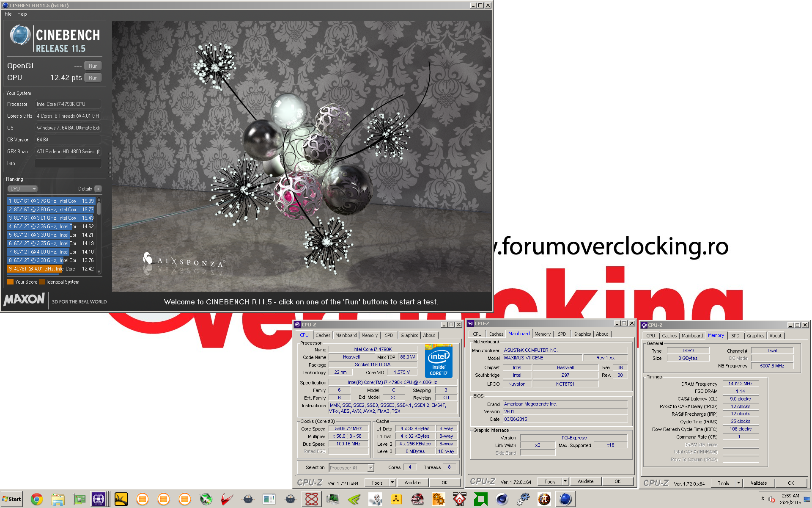The width and height of the screenshot is (812, 508).
Task: Click Validate in the Memory CPU-Z window
Action: pyautogui.click(x=759, y=483)
